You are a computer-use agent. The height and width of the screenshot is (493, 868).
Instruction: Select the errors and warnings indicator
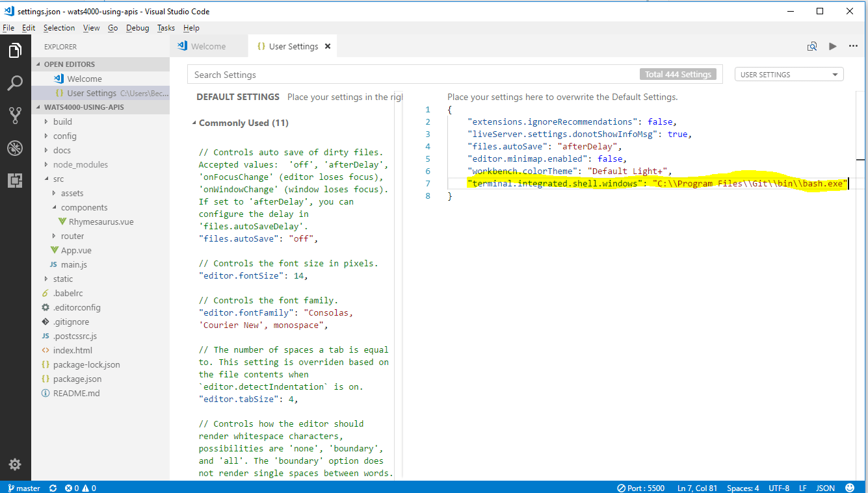click(81, 487)
